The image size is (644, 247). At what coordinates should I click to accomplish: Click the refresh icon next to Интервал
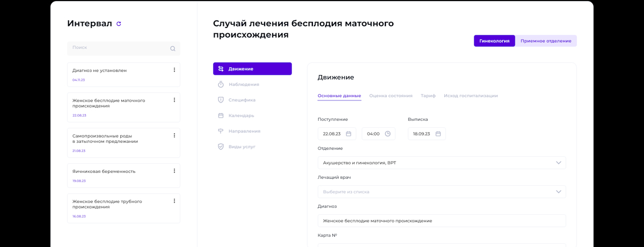pos(119,24)
